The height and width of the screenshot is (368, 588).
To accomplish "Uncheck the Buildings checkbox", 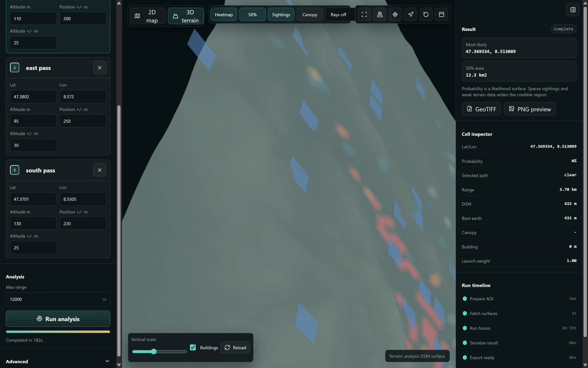I will tap(193, 347).
